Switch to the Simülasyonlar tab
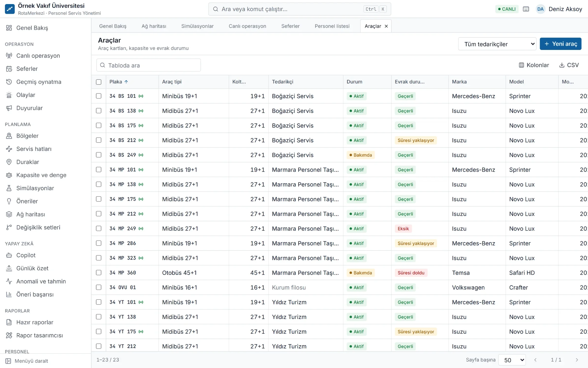Viewport: 588px width, 368px height. [197, 26]
